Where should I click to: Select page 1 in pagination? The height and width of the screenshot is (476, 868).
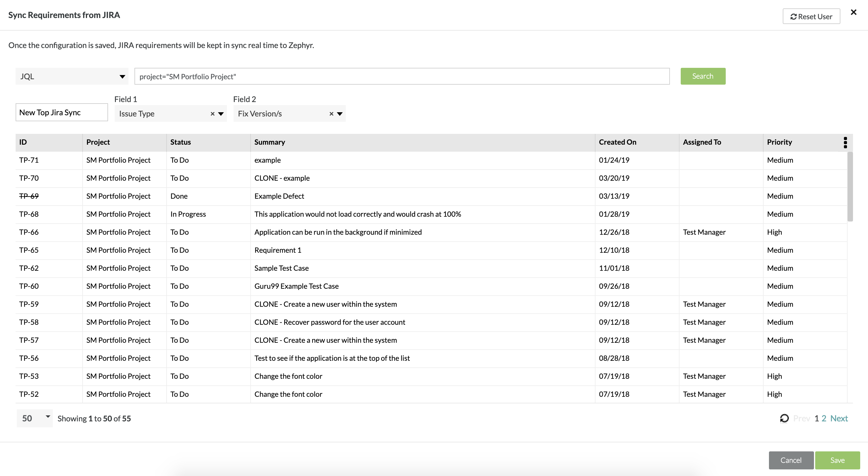(816, 418)
